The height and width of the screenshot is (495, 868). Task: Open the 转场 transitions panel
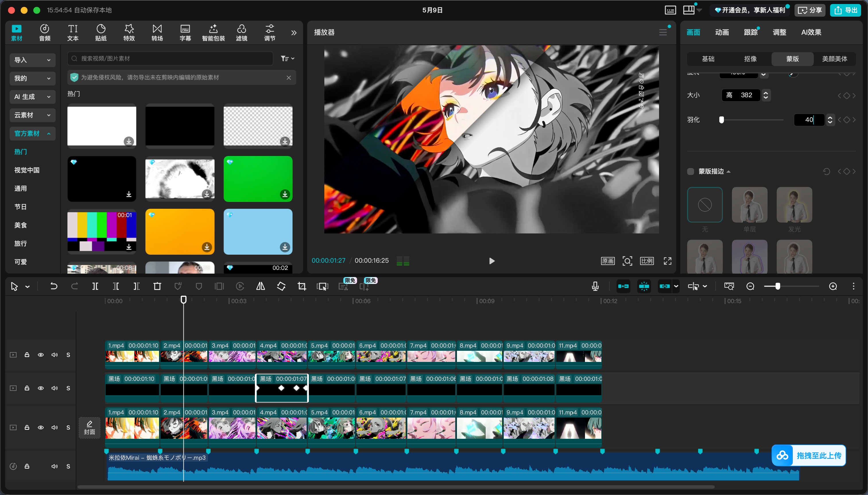pyautogui.click(x=157, y=33)
